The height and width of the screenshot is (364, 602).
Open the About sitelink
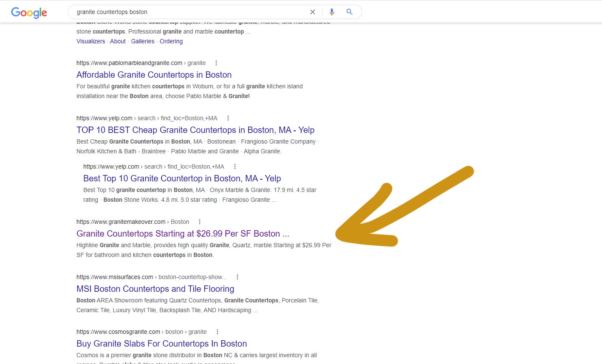tap(118, 41)
